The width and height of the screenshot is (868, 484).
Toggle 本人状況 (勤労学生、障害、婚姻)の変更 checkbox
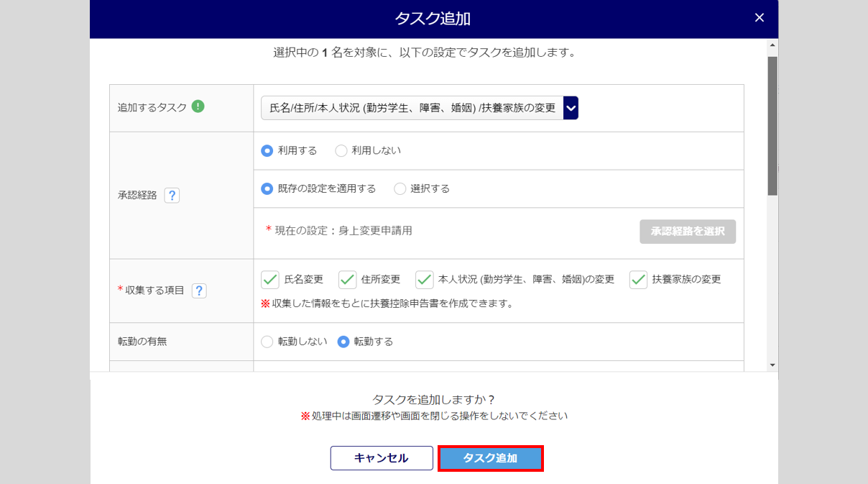(425, 280)
